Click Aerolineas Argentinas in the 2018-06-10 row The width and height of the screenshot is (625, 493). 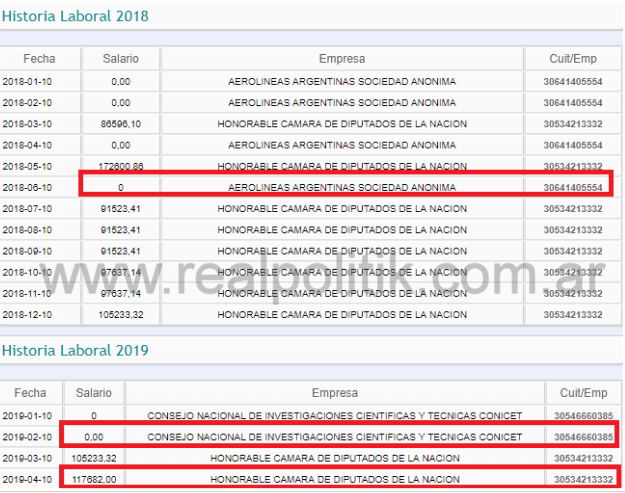tap(342, 187)
